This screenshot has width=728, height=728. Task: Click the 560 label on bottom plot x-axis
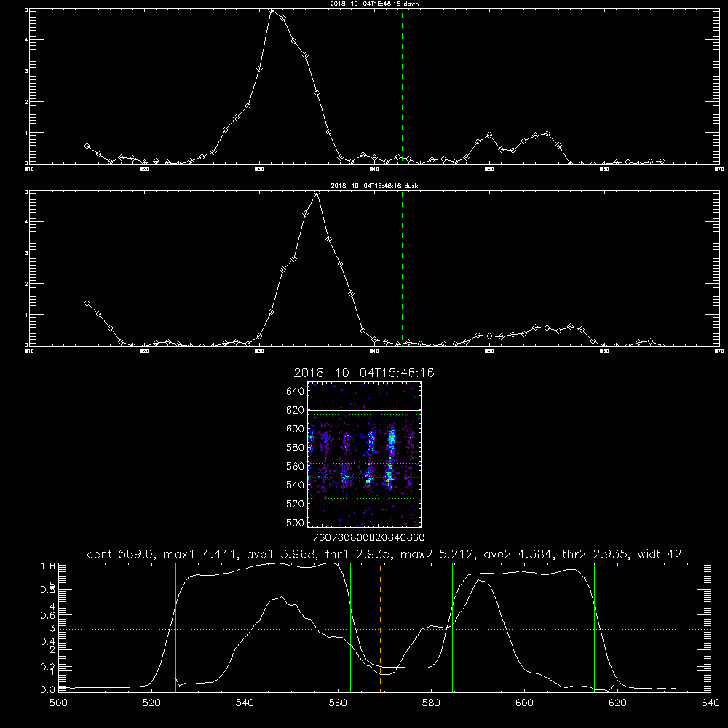click(338, 703)
